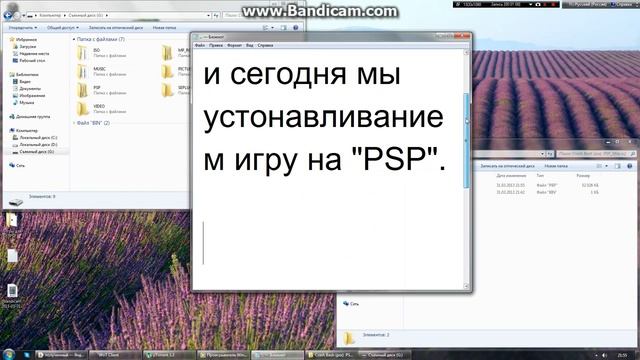The width and height of the screenshot is (640, 360).
Task: Select Сеть in left Explorer navigation pane
Action: click(x=17, y=165)
